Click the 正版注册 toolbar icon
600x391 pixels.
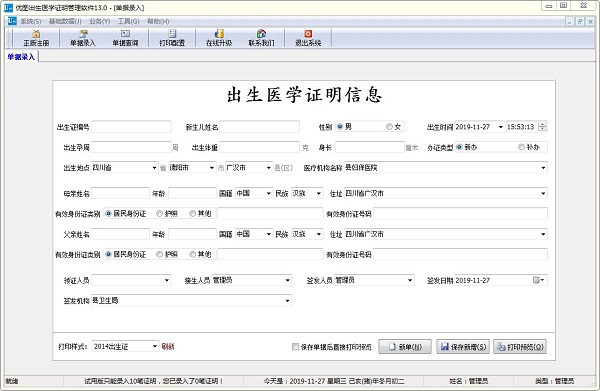coord(36,38)
